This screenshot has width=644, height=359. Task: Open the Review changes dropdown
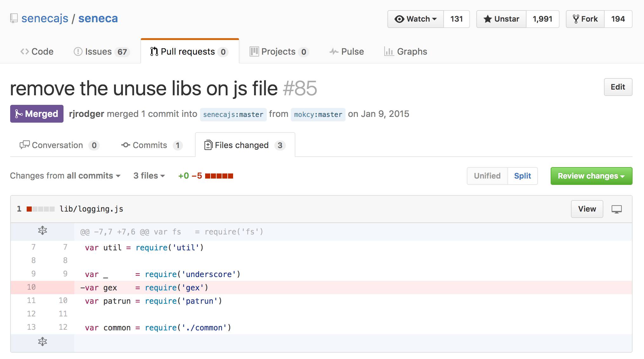(x=591, y=176)
